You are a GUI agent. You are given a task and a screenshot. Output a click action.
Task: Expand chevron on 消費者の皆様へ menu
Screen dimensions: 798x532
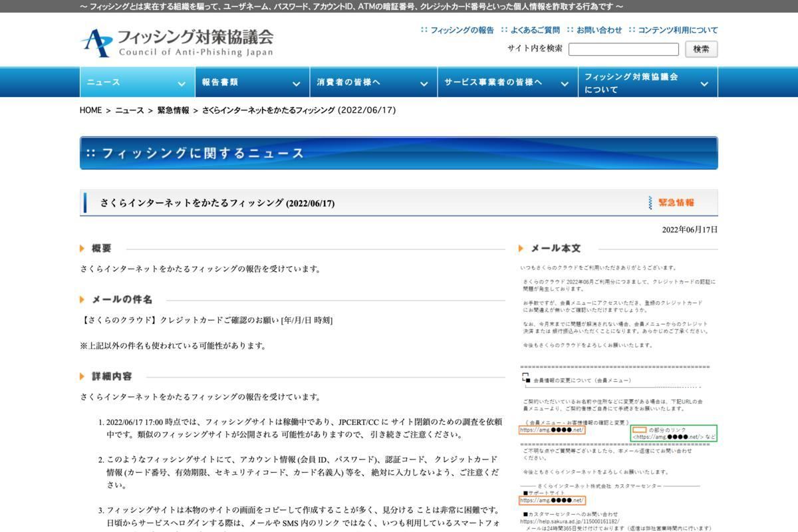pos(424,84)
